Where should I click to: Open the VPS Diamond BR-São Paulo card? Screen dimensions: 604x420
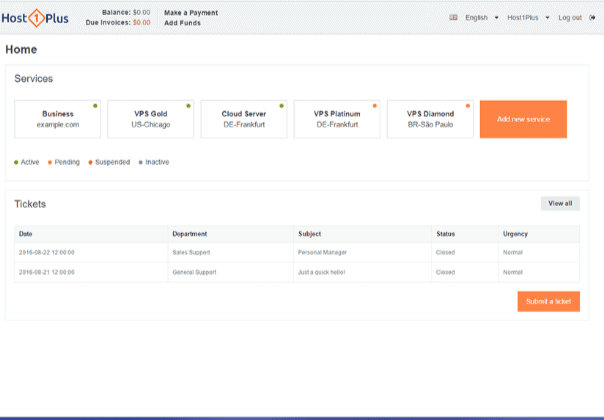click(430, 119)
